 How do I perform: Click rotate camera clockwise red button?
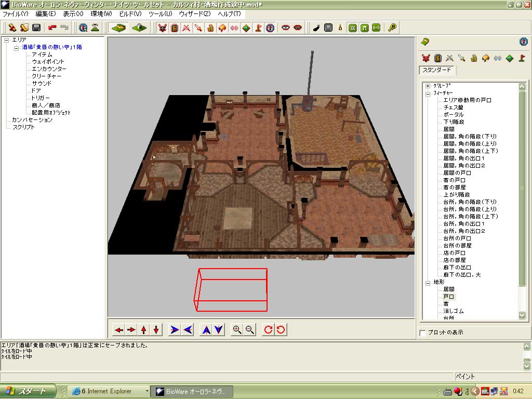point(268,329)
